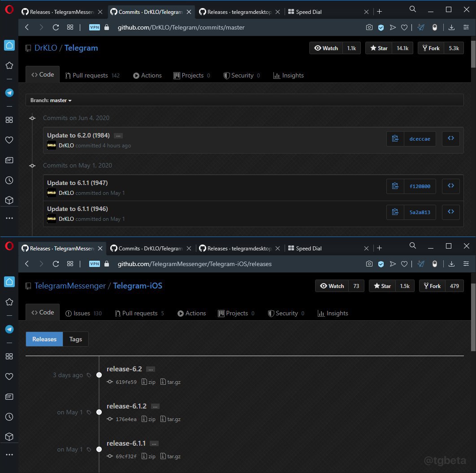Copy full SHA for dceccae commit
The image size is (476, 473).
point(395,139)
